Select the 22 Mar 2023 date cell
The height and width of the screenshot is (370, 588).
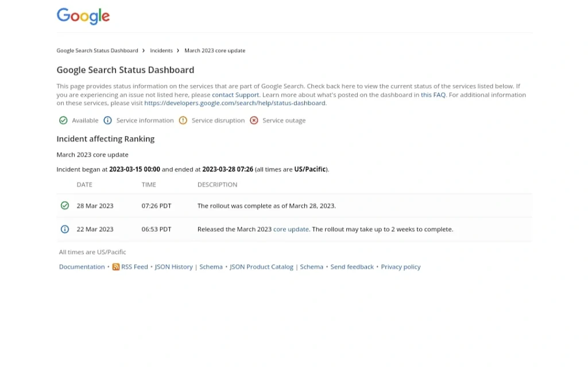[x=95, y=229]
